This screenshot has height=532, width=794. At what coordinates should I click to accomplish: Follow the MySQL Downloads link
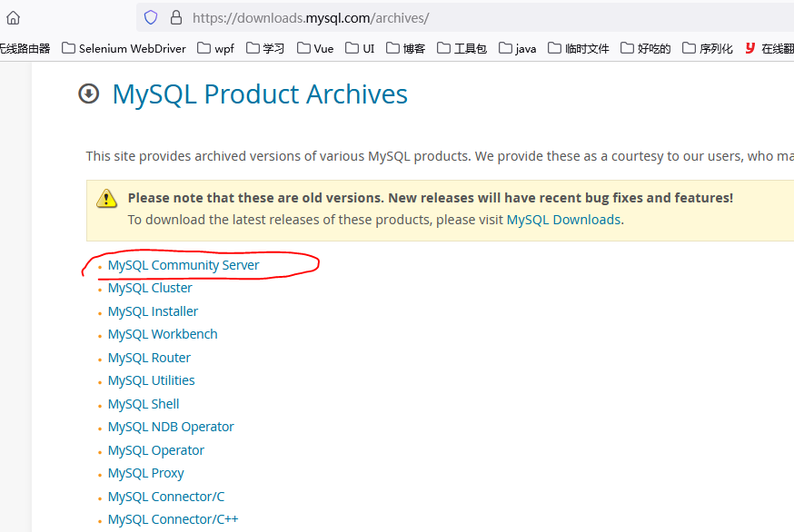[x=563, y=220]
